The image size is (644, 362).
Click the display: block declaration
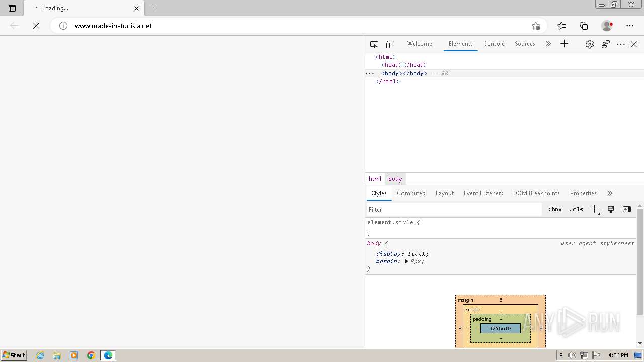tap(403, 254)
